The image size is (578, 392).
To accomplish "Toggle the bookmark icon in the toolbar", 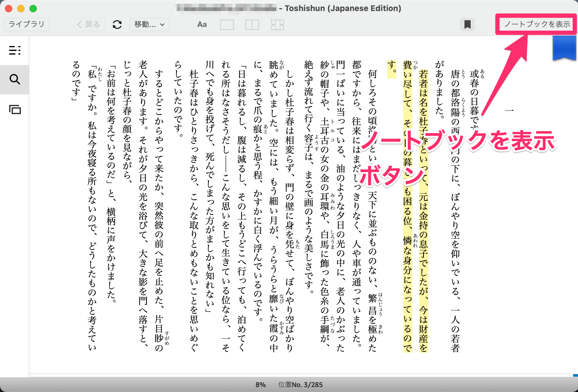I will click(467, 25).
